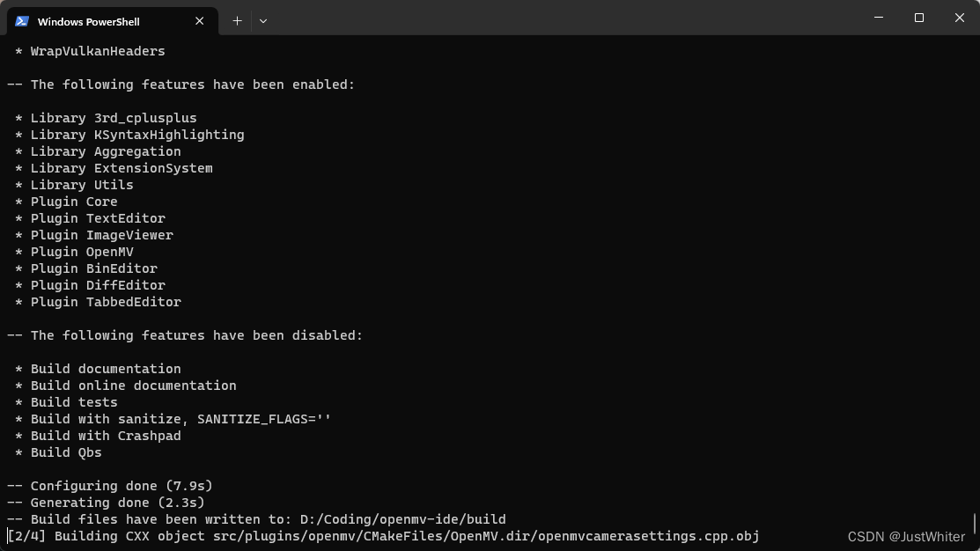The height and width of the screenshot is (551, 980).
Task: Click the CSDN @JustWhiter watermark text
Action: tap(906, 536)
